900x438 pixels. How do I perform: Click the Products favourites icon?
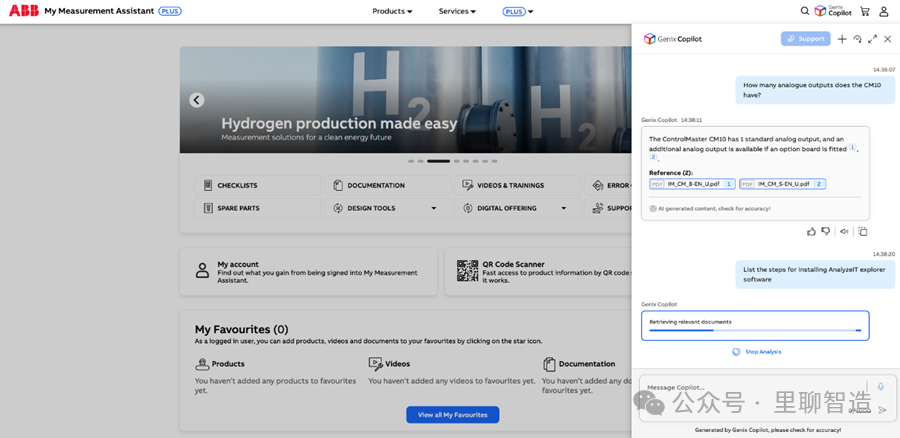coord(201,364)
